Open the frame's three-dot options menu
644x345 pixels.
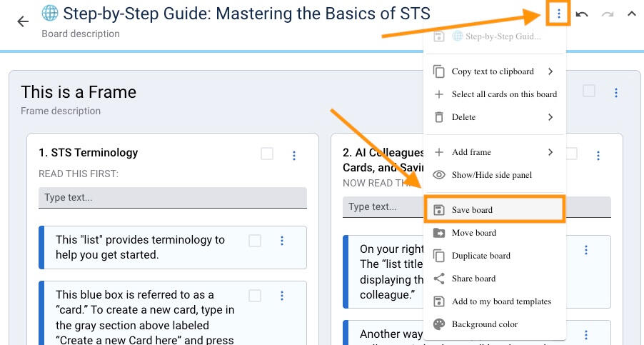[x=615, y=93]
